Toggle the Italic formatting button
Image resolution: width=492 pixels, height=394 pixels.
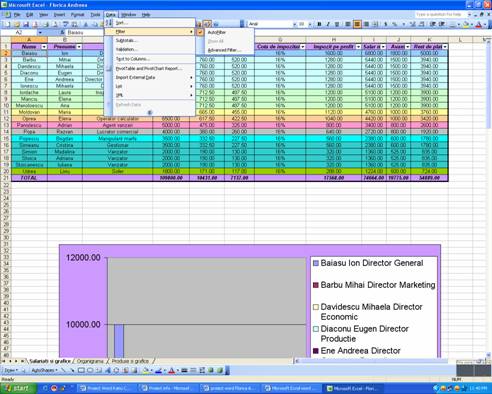(328, 24)
